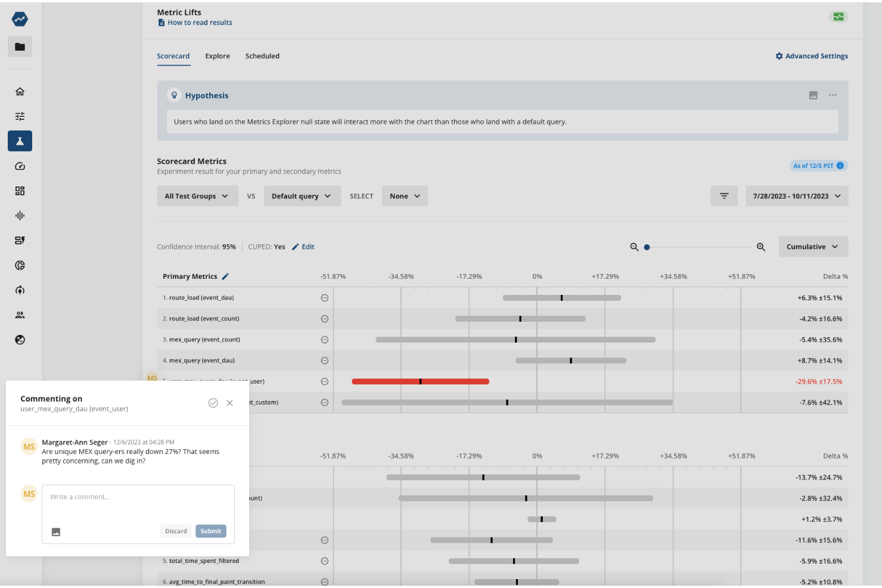Switch to the Explore tab
This screenshot has width=882, height=588.
click(x=218, y=56)
